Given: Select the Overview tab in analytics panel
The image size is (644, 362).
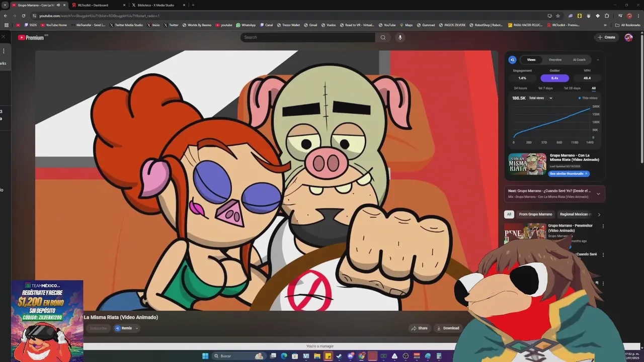Looking at the screenshot, I should click(x=555, y=60).
